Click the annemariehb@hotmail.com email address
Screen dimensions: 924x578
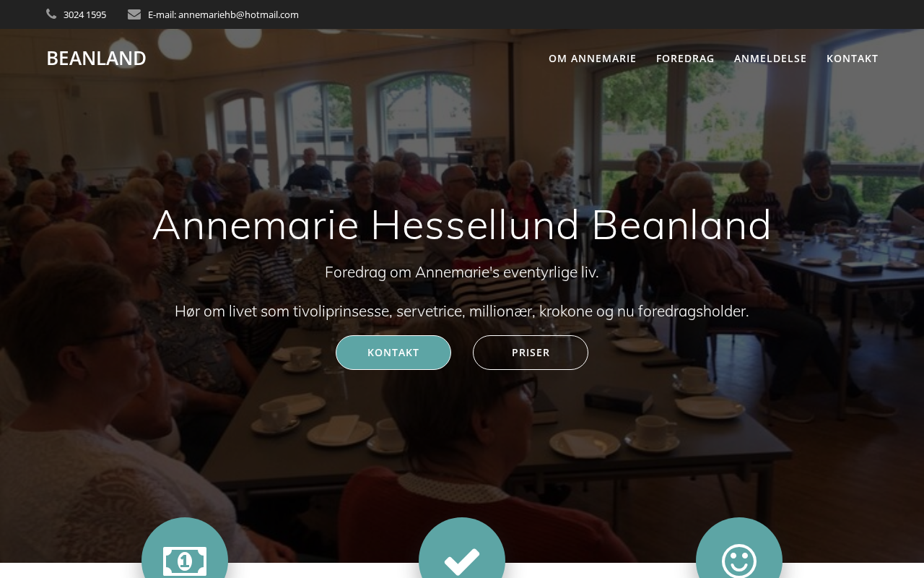238,14
